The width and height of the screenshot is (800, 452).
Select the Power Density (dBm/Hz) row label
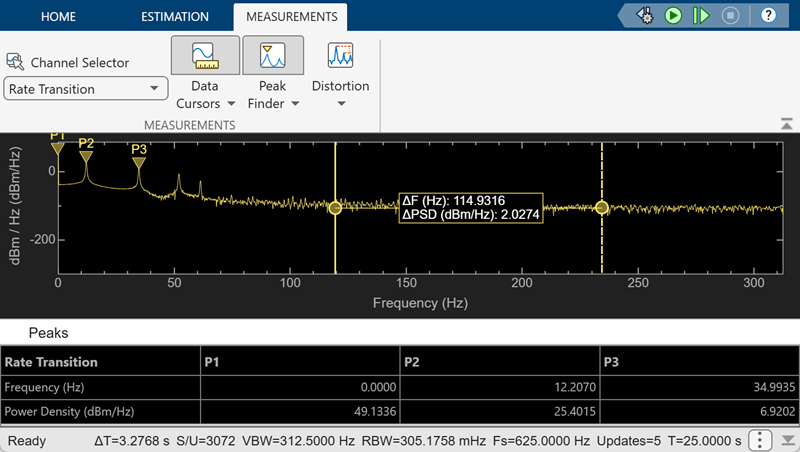click(69, 411)
